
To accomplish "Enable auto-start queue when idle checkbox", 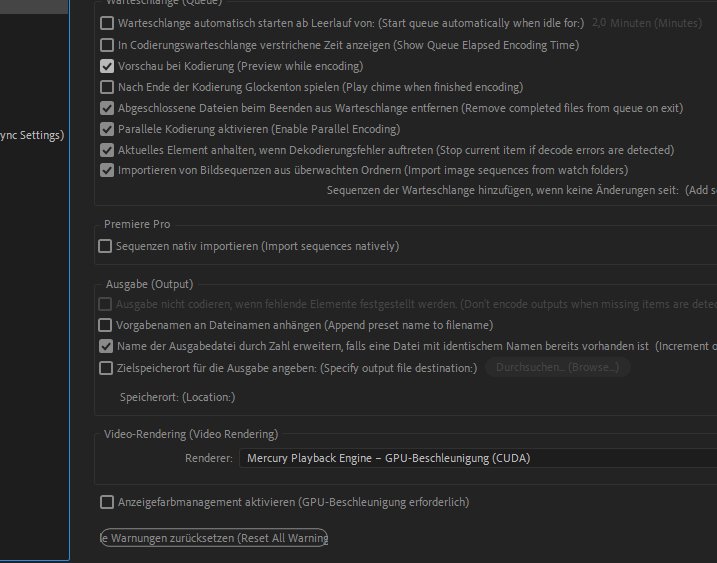I will click(x=107, y=23).
